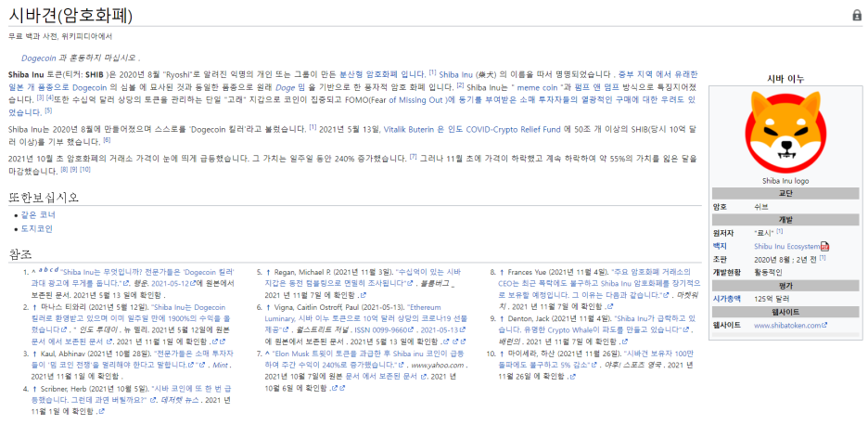
Task: Click citation [9] superscript
Action: 73,169
